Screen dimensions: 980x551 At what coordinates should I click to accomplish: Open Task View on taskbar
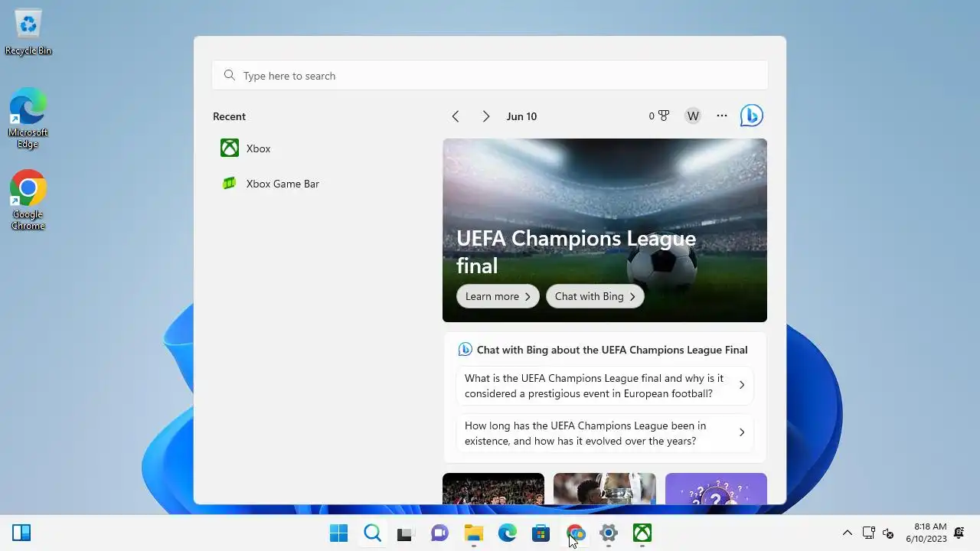(406, 533)
